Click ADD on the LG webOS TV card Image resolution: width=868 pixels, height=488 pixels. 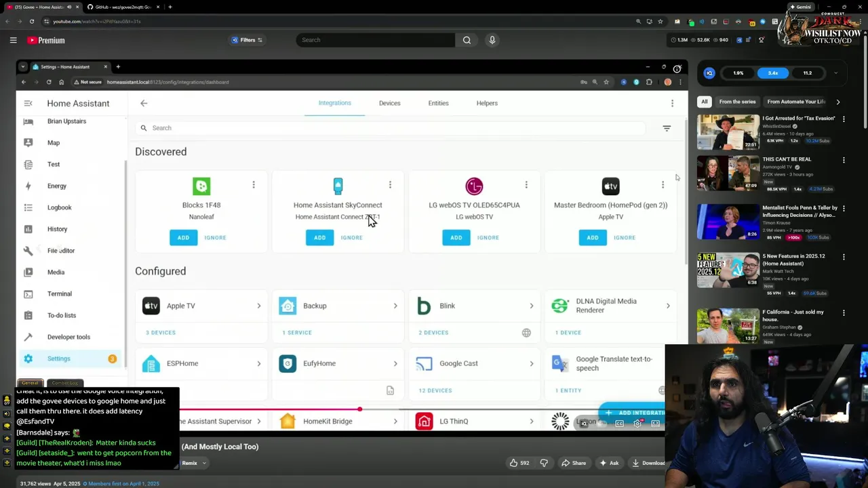[x=456, y=237]
